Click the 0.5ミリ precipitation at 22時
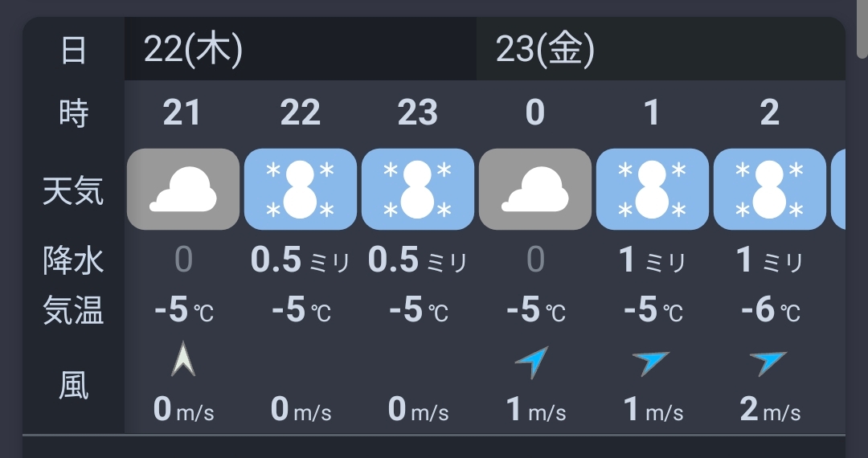Screen dimensions: 868x458 (300, 260)
